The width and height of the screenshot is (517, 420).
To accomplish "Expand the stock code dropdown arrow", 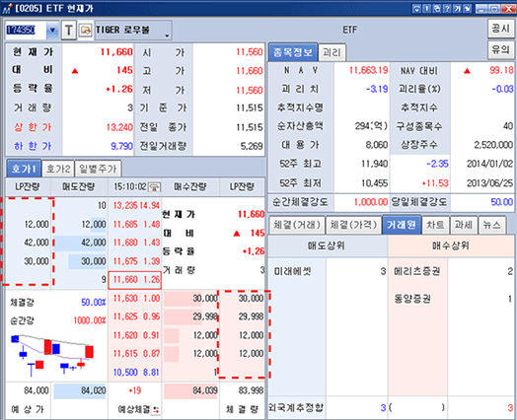I will click(52, 31).
